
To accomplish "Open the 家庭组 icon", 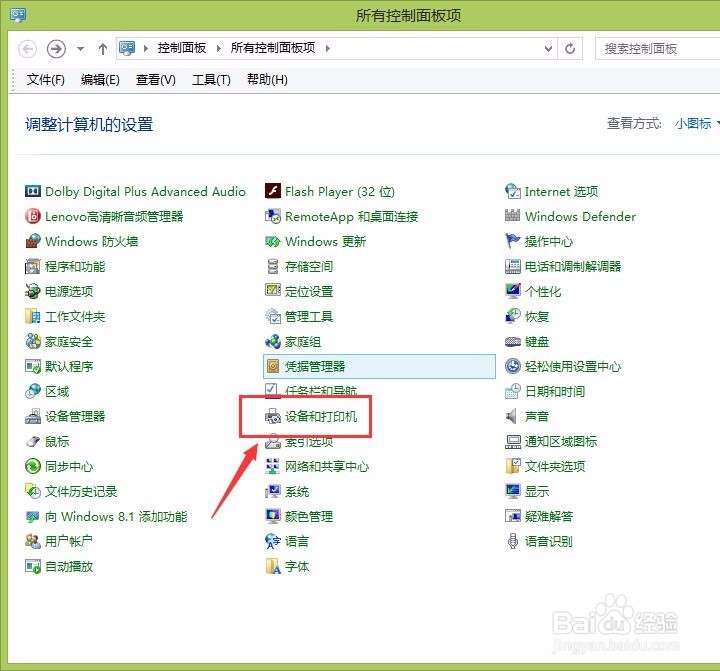I will pos(273,341).
